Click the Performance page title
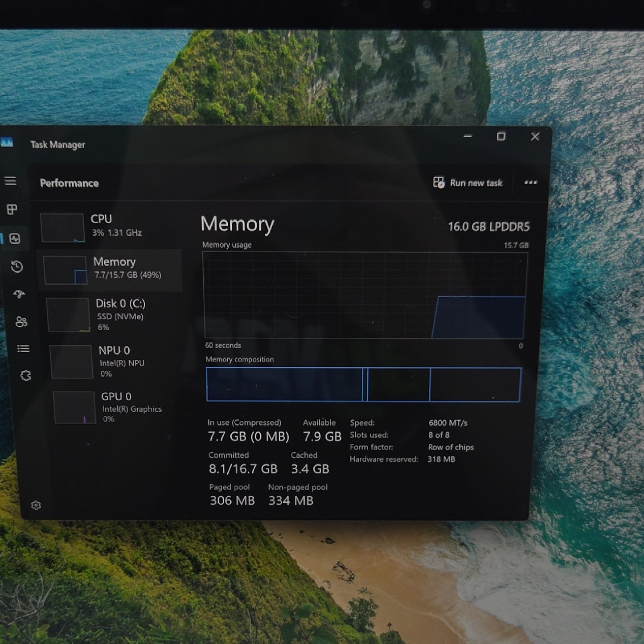 click(69, 183)
